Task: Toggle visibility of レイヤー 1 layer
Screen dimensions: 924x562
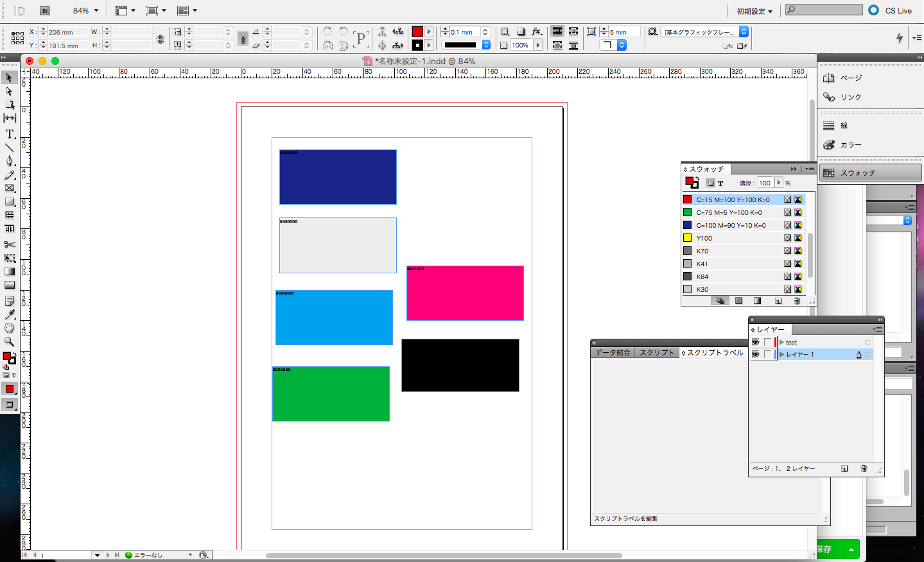Action: point(756,354)
